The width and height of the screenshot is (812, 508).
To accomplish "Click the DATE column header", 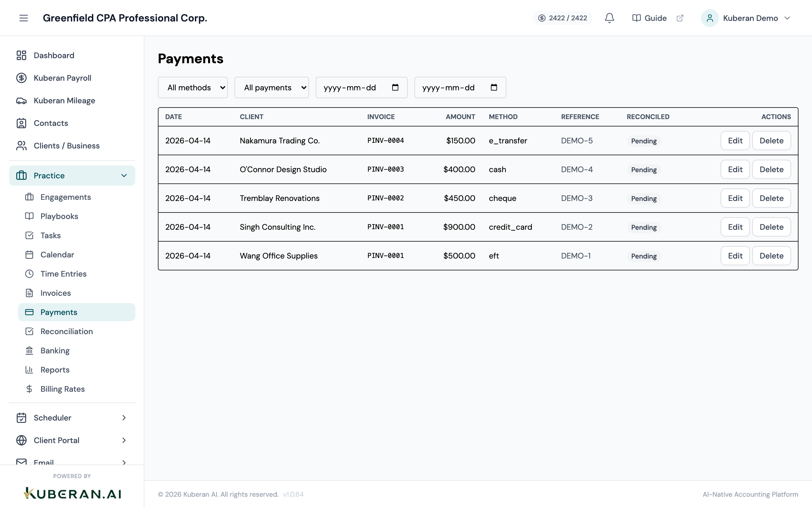I will 173,117.
